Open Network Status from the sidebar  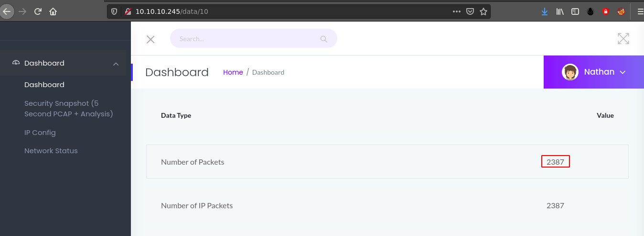click(51, 151)
